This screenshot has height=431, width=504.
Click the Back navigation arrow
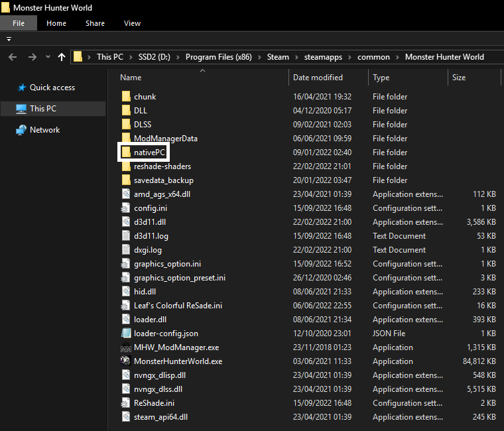[13, 57]
